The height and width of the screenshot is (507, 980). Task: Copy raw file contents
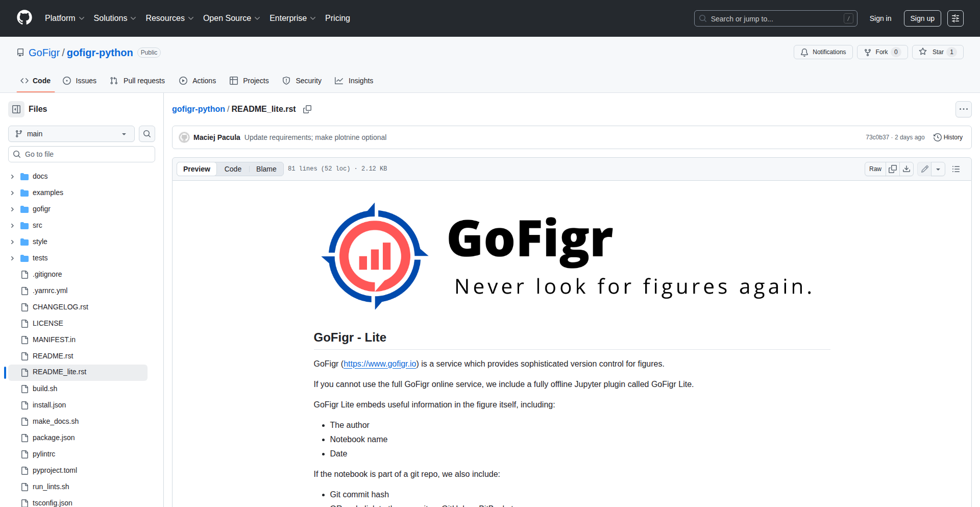point(893,169)
